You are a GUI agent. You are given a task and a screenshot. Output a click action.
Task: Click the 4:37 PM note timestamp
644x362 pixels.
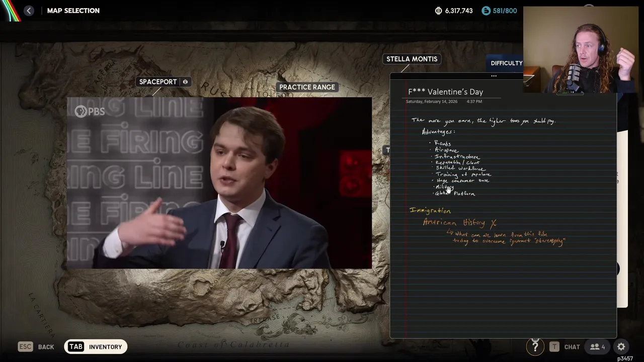click(474, 102)
